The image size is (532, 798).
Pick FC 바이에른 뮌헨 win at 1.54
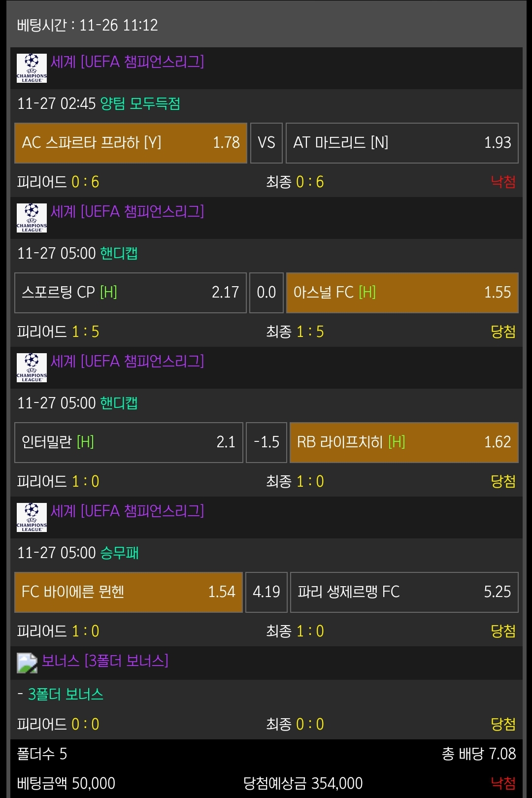(x=129, y=592)
